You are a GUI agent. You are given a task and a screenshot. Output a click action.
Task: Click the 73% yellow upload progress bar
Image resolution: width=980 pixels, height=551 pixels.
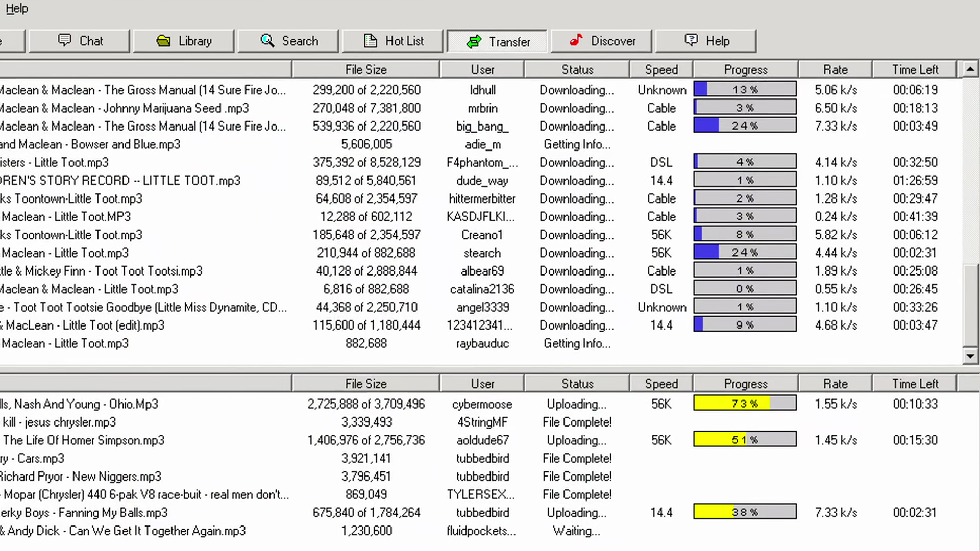(x=745, y=404)
